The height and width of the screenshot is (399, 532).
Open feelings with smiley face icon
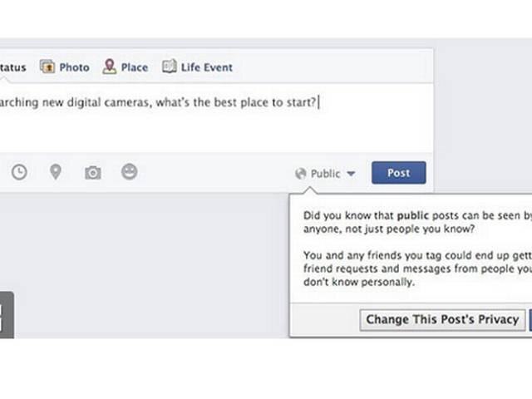pyautogui.click(x=130, y=172)
